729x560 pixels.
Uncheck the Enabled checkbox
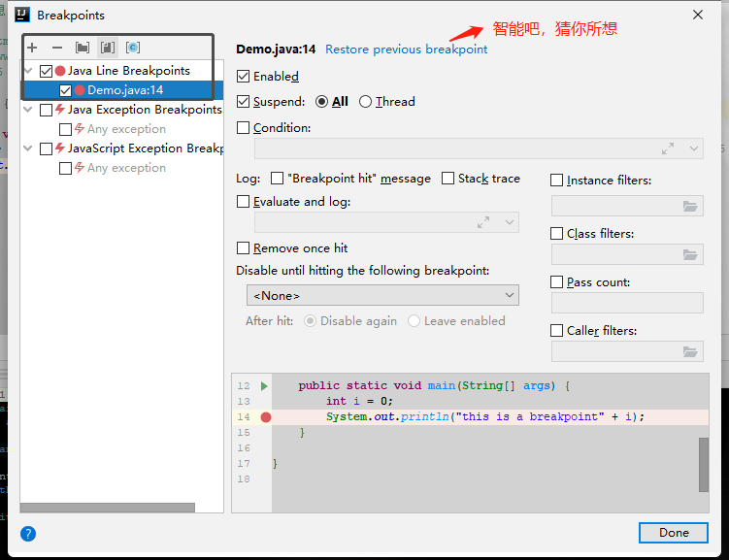[x=244, y=77]
